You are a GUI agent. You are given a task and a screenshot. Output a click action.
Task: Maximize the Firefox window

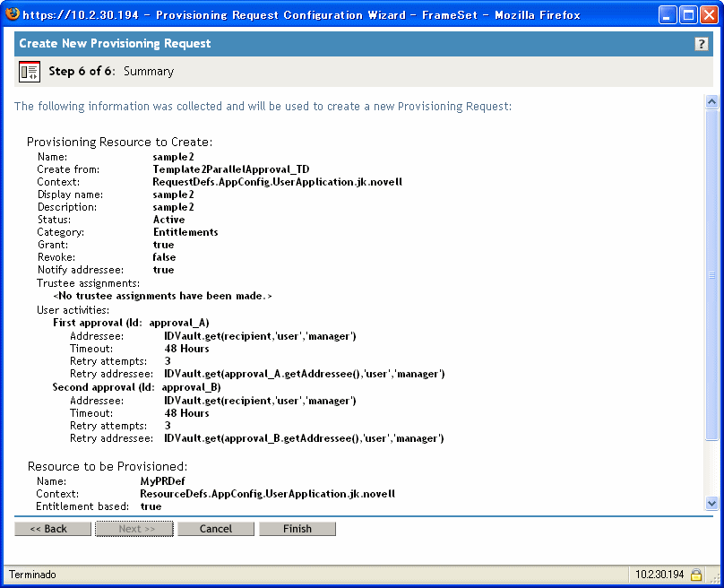(x=688, y=14)
